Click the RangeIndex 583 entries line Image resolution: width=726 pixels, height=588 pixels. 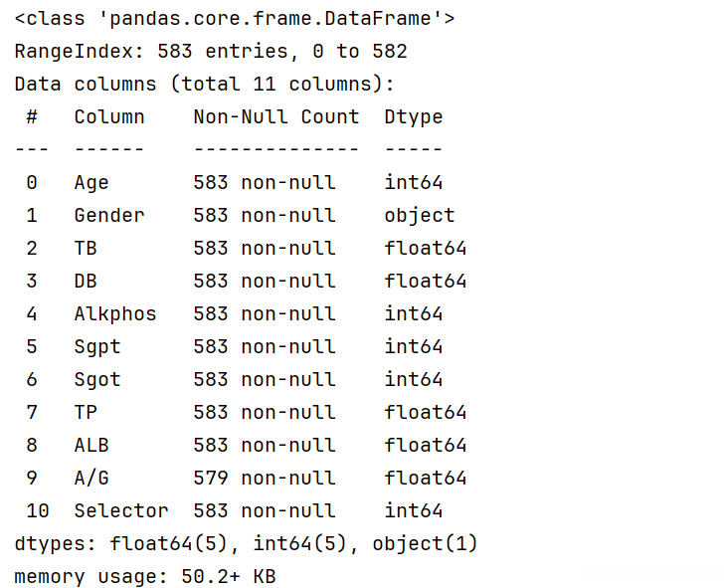(x=211, y=52)
